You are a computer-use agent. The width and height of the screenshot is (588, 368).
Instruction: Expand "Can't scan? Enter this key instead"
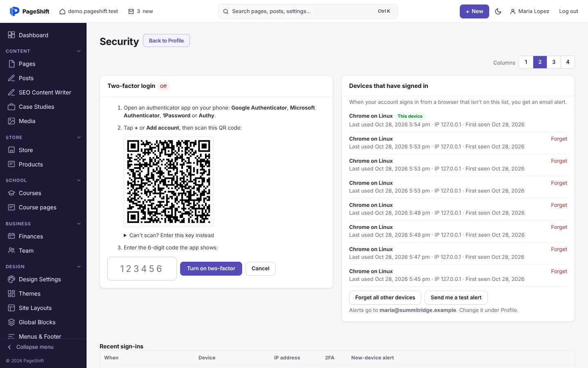coord(169,236)
